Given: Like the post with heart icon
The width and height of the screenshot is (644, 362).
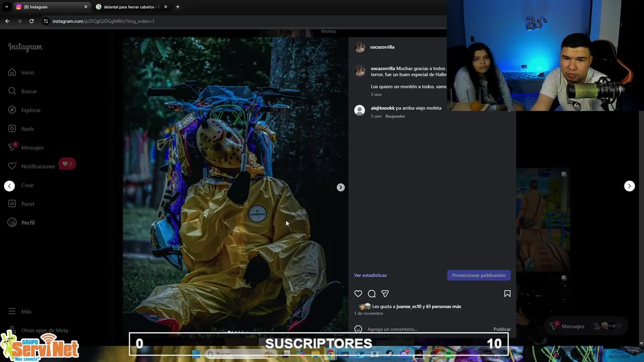Looking at the screenshot, I should click(358, 294).
